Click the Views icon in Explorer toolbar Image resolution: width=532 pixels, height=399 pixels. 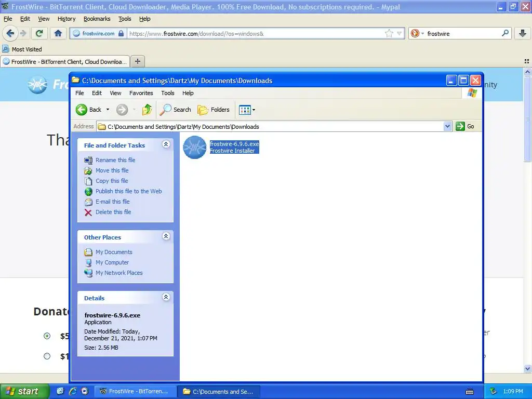245,110
